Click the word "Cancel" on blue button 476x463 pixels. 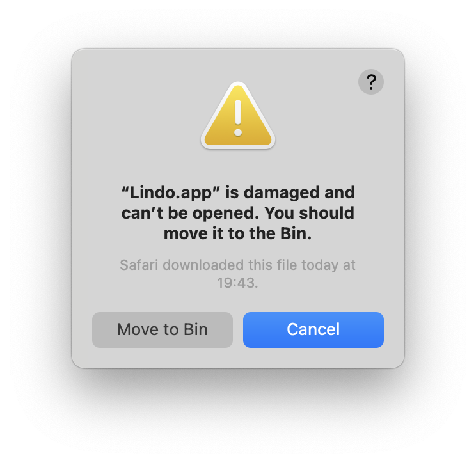[x=313, y=329]
